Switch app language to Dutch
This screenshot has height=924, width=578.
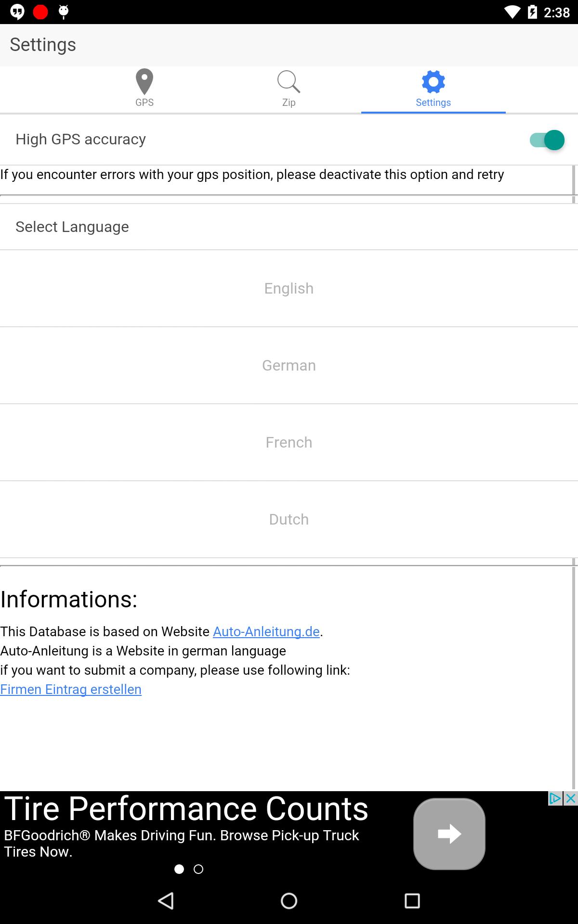pyautogui.click(x=289, y=519)
